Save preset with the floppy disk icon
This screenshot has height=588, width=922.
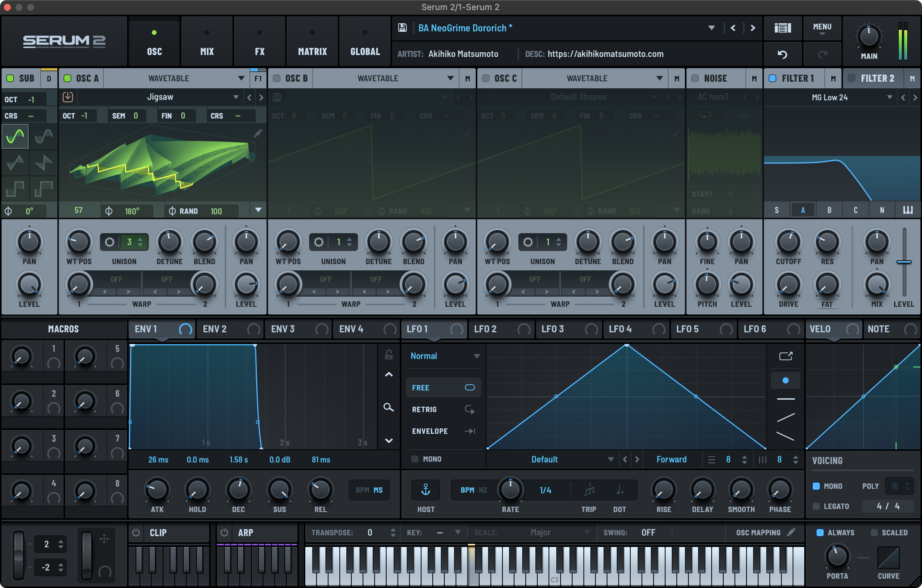(x=403, y=28)
